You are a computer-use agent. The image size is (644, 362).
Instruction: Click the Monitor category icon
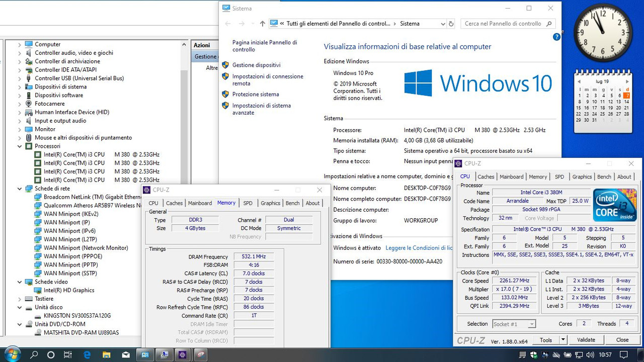pyautogui.click(x=29, y=129)
